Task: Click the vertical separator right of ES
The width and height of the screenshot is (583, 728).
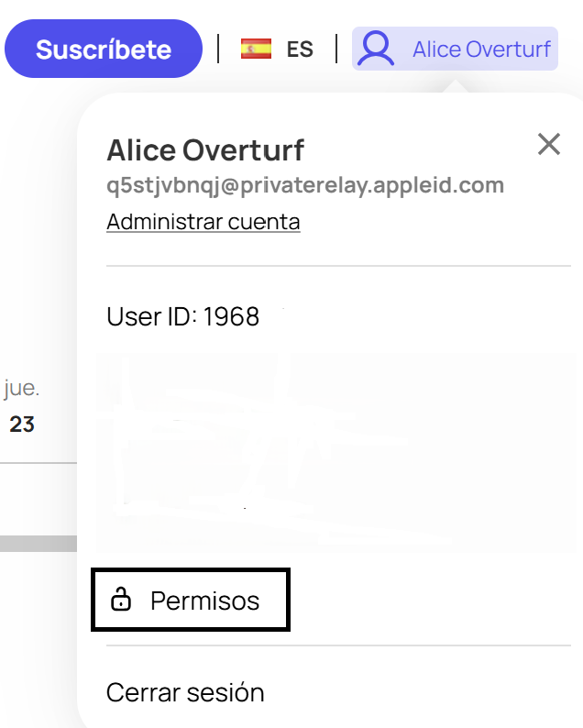Action: 336,49
